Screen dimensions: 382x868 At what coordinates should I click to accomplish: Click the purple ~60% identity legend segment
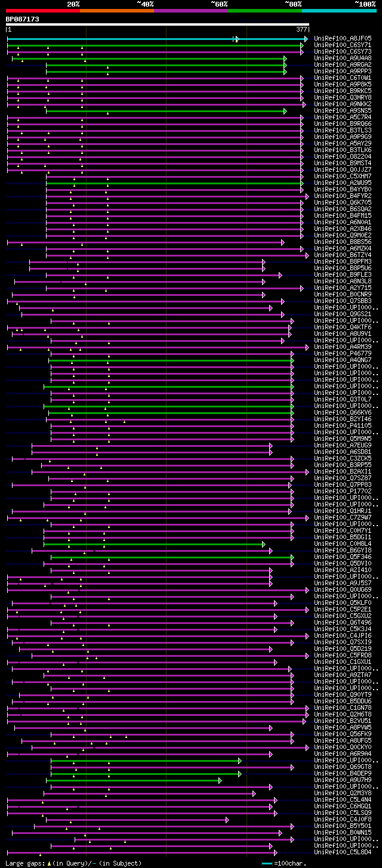click(191, 10)
